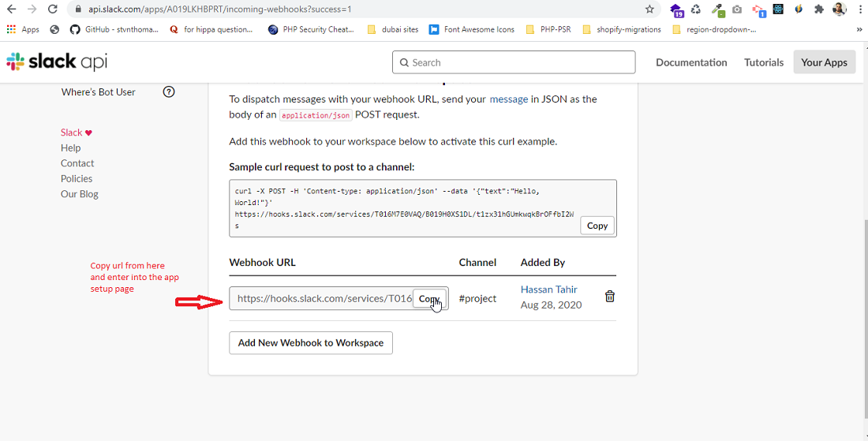868x441 pixels.
Task: Open the Policies sidebar link
Action: pyautogui.click(x=77, y=179)
